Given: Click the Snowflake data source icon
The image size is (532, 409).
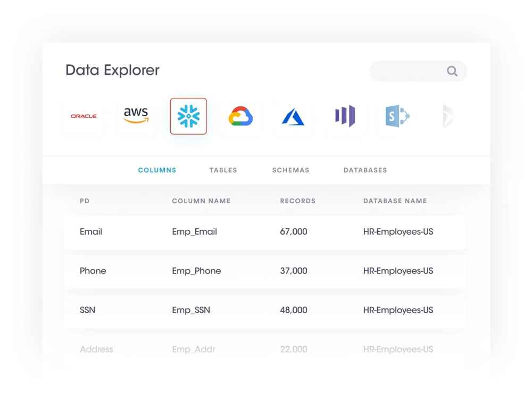Looking at the screenshot, I should 188,116.
